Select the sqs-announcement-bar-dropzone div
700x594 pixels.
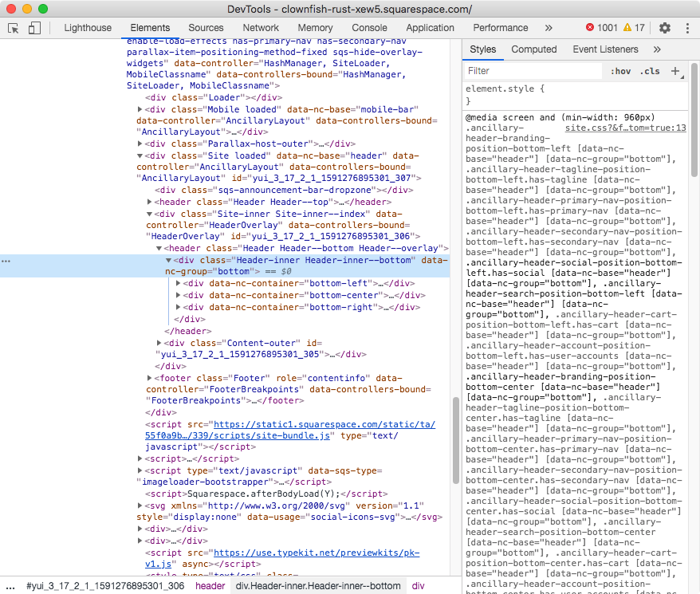284,191
